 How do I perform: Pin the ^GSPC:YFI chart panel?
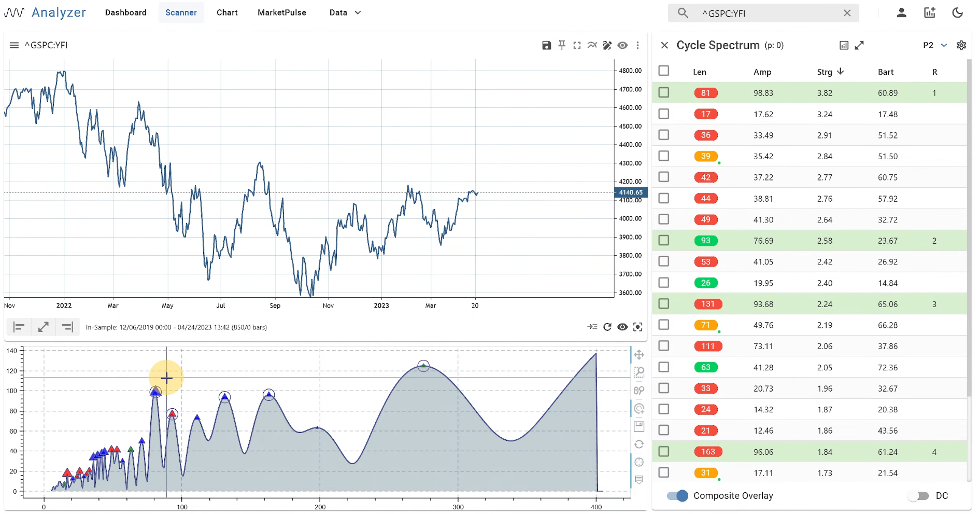click(562, 46)
